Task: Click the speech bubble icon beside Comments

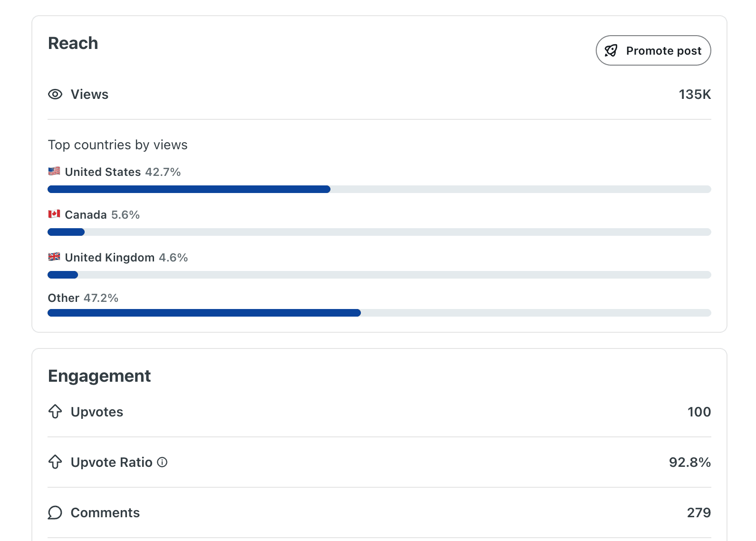Action: click(55, 512)
